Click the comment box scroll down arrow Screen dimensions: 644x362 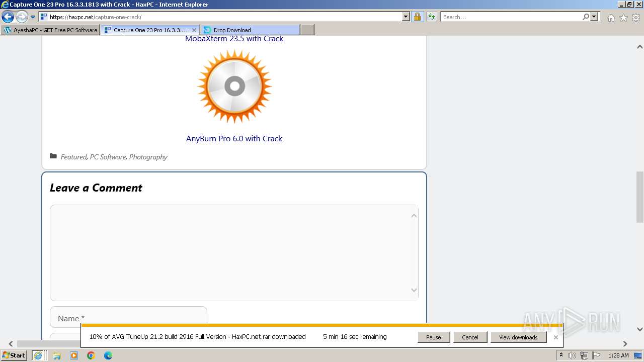point(414,290)
